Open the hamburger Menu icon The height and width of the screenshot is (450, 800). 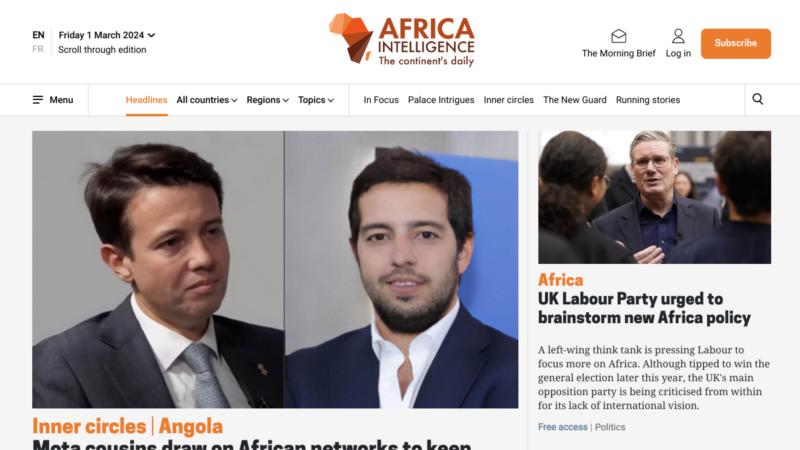point(38,99)
